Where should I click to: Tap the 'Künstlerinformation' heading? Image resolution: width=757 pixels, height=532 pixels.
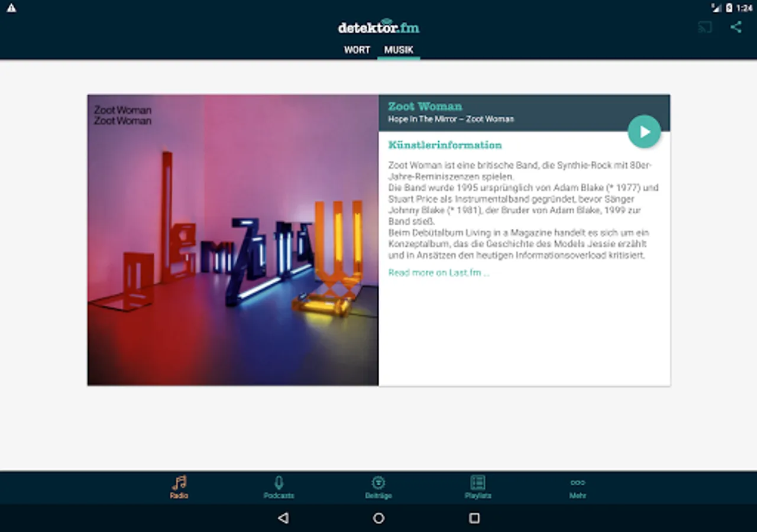tap(445, 145)
